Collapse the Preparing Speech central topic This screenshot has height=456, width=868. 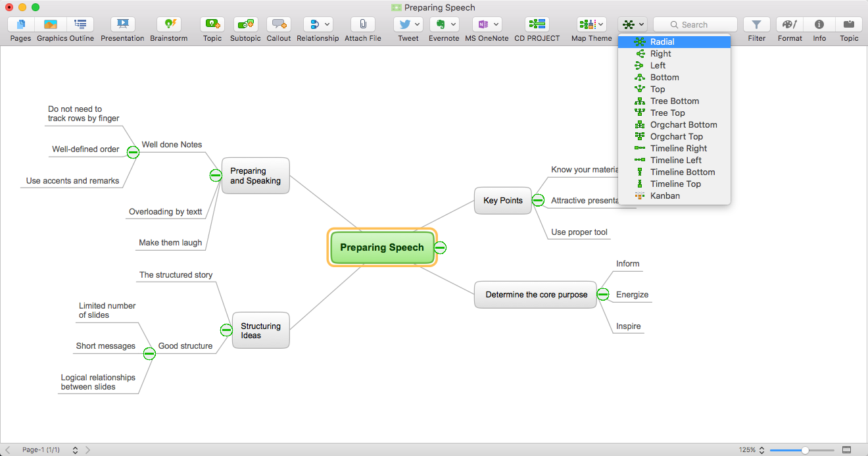pos(441,247)
